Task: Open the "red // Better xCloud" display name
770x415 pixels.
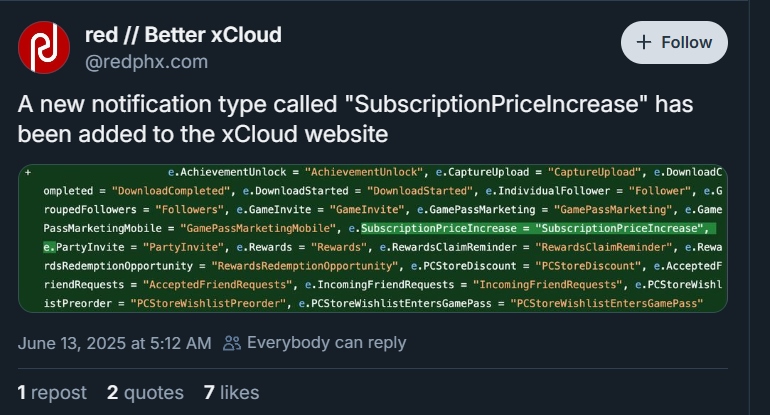Action: 183,35
